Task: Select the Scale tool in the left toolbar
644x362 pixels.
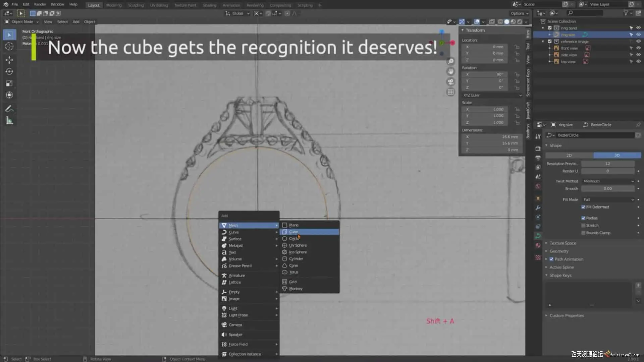Action: coord(9,83)
